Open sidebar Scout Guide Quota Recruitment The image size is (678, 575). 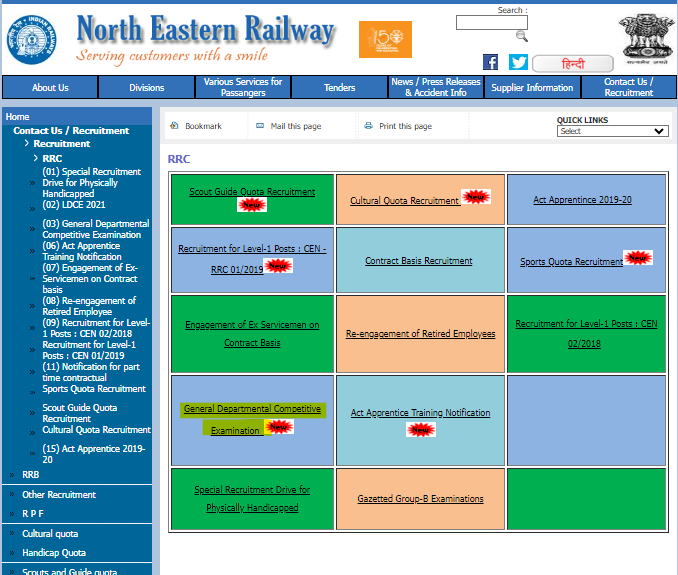[80, 413]
